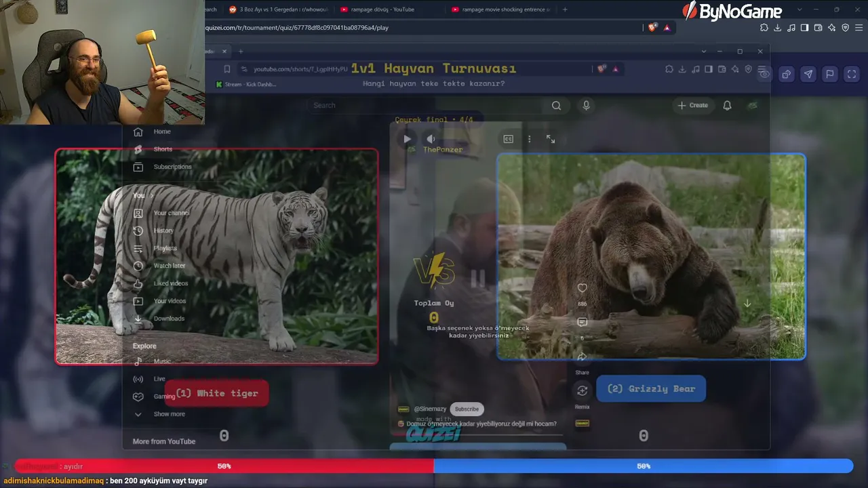Select the grizzly bear image
Viewport: 868px width, 488px height.
click(651, 256)
